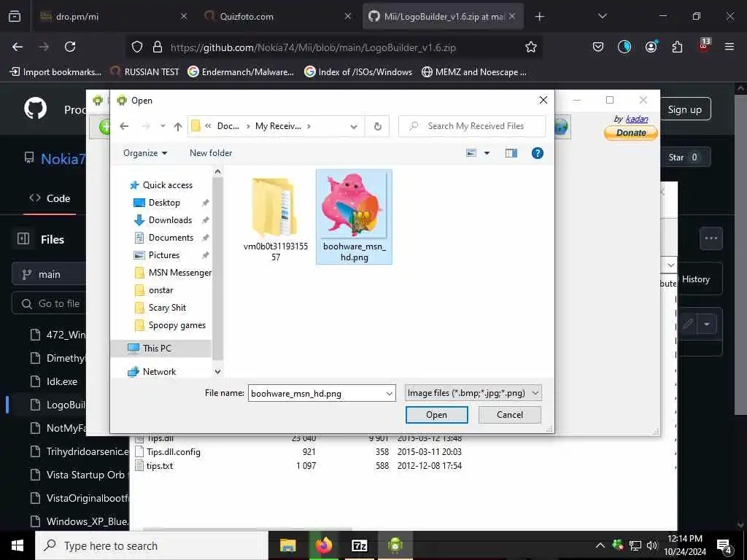The width and height of the screenshot is (747, 560).
Task: Open the RUSSIAN TEST bookmark
Action: tap(144, 72)
